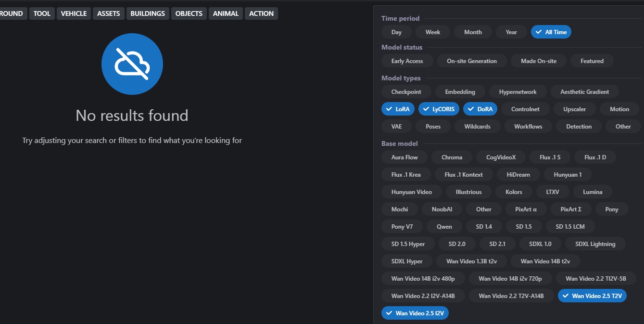Select the BUILDINGS category tag
The height and width of the screenshot is (324, 644).
[x=148, y=13]
